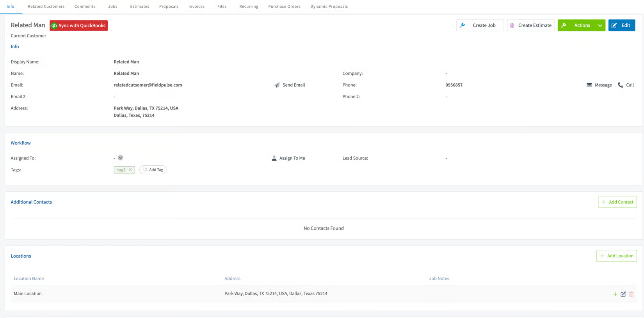Click the phone handset icon
The width and height of the screenshot is (644, 318).
coord(621,85)
